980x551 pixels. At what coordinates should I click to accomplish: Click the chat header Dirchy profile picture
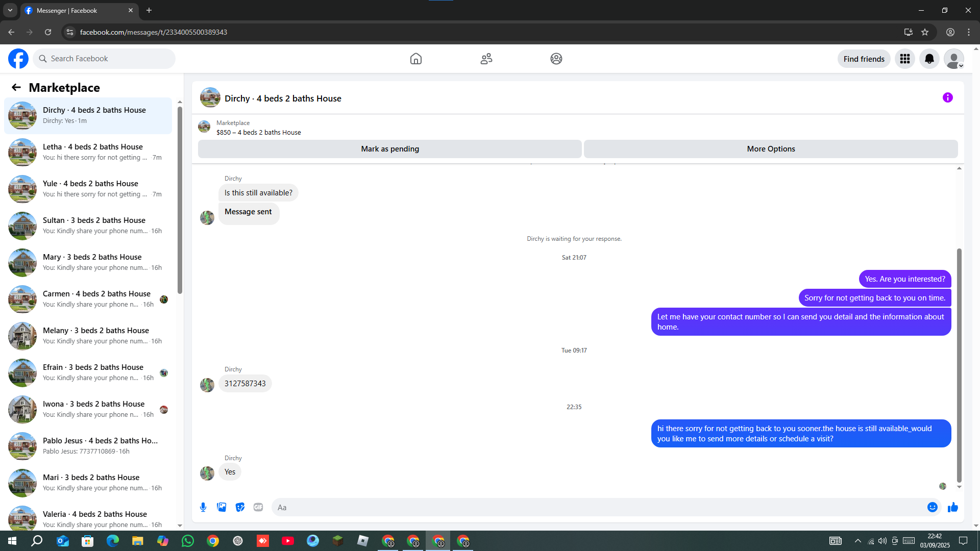(210, 97)
